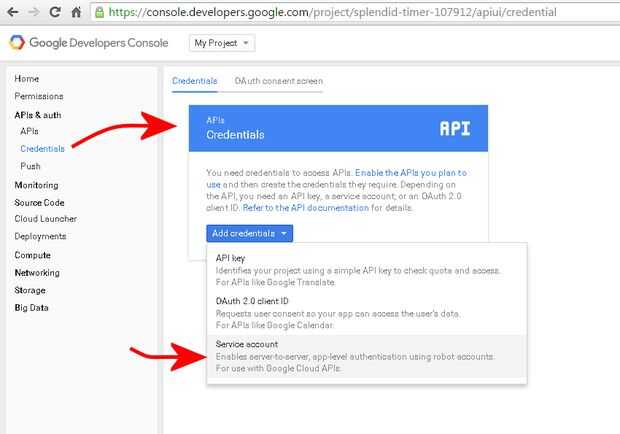Click the green padlock security icon

point(100,12)
